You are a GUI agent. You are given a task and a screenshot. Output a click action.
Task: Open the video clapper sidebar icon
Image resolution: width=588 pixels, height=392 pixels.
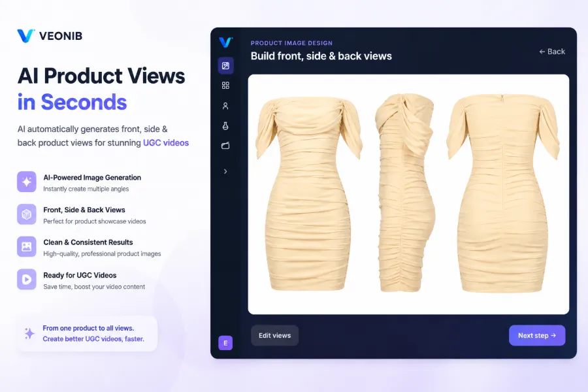point(225,146)
